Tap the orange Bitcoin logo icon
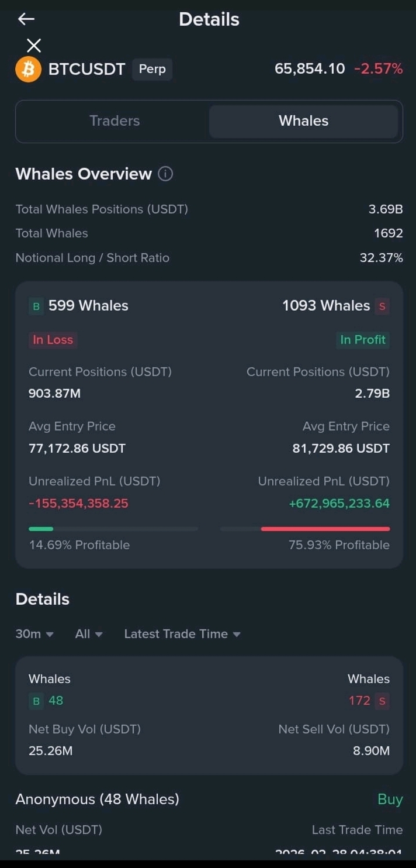The height and width of the screenshot is (868, 416). coord(28,69)
